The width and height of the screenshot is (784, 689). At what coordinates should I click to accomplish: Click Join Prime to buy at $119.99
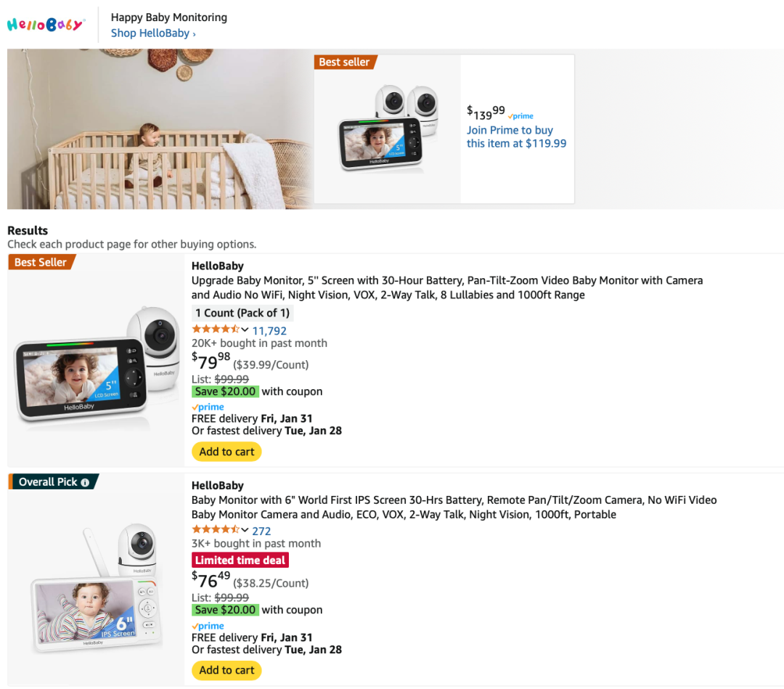tap(516, 136)
